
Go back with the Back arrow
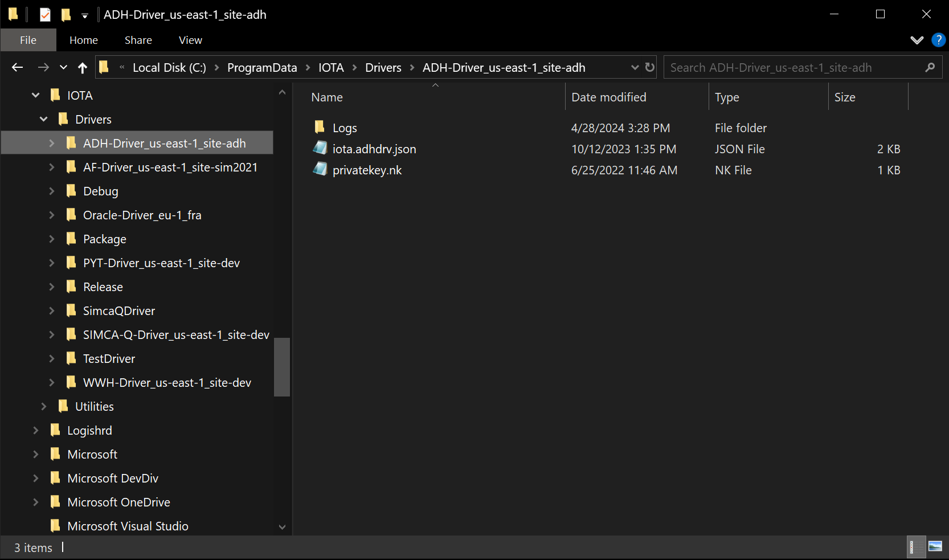[17, 67]
